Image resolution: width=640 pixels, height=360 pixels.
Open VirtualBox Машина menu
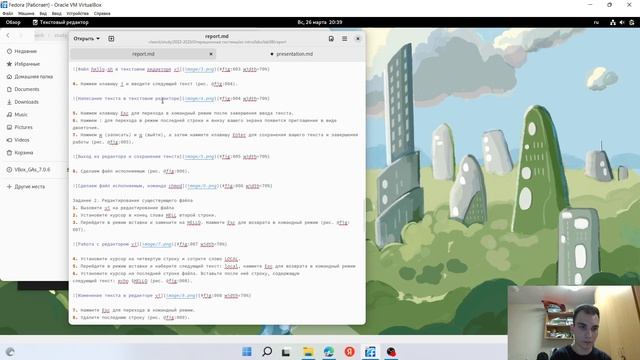(x=26, y=13)
